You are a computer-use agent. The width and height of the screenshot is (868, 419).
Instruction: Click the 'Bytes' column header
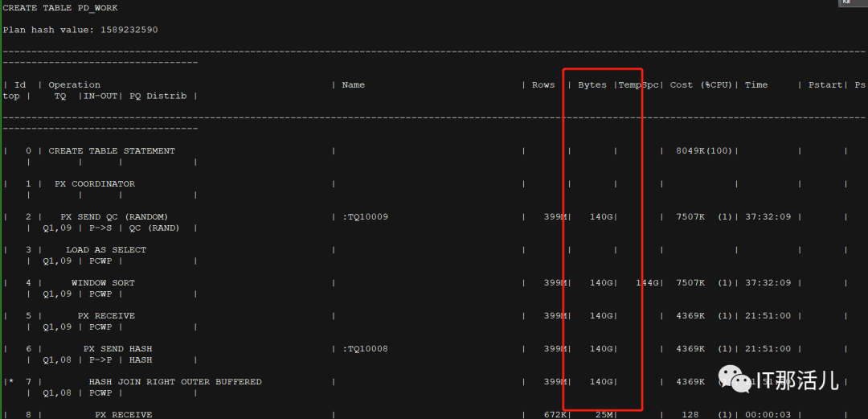tap(592, 84)
